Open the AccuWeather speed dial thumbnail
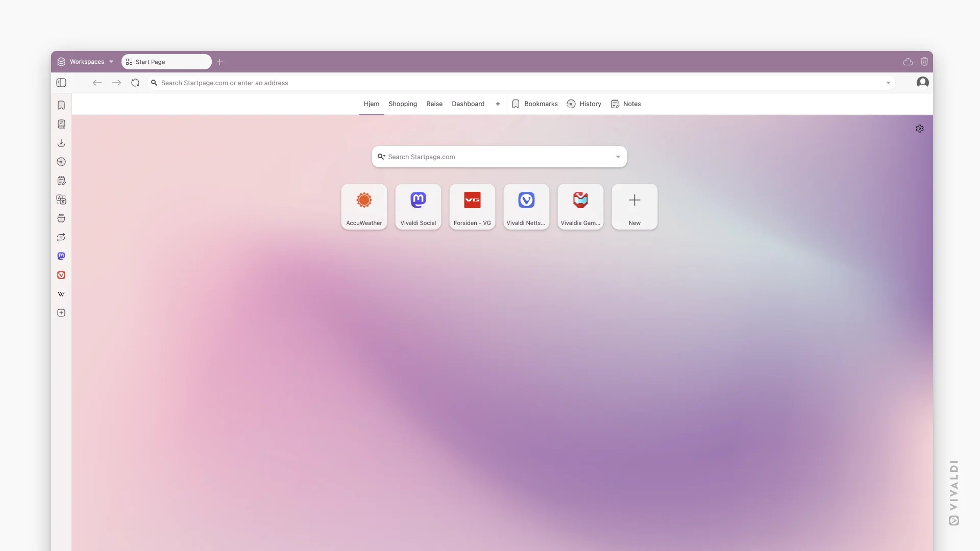Viewport: 980px width, 551px height. click(x=364, y=207)
